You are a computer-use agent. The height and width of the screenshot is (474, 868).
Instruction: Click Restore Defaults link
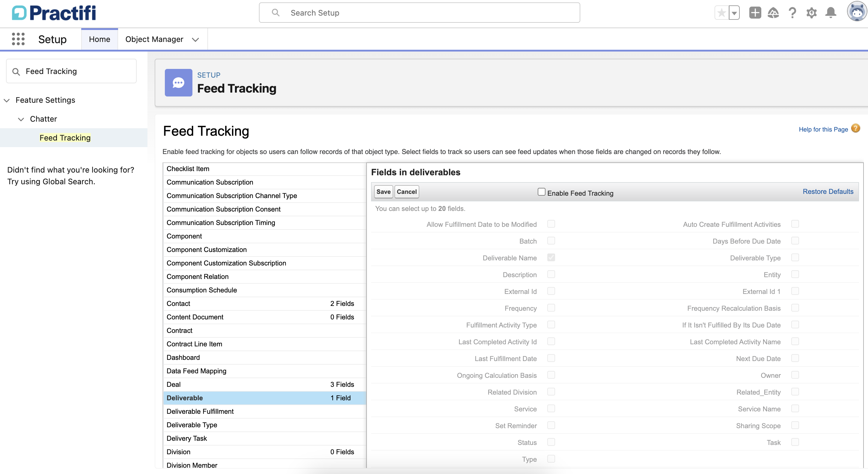pos(828,192)
